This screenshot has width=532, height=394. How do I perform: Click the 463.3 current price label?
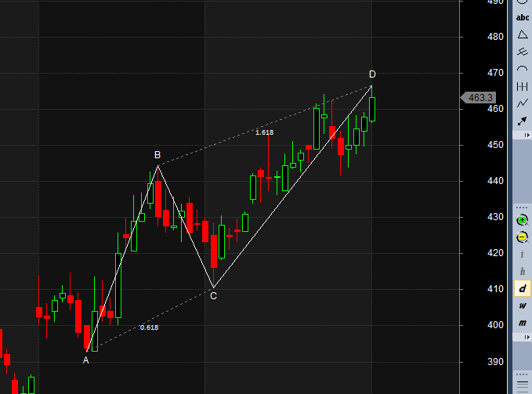point(479,98)
